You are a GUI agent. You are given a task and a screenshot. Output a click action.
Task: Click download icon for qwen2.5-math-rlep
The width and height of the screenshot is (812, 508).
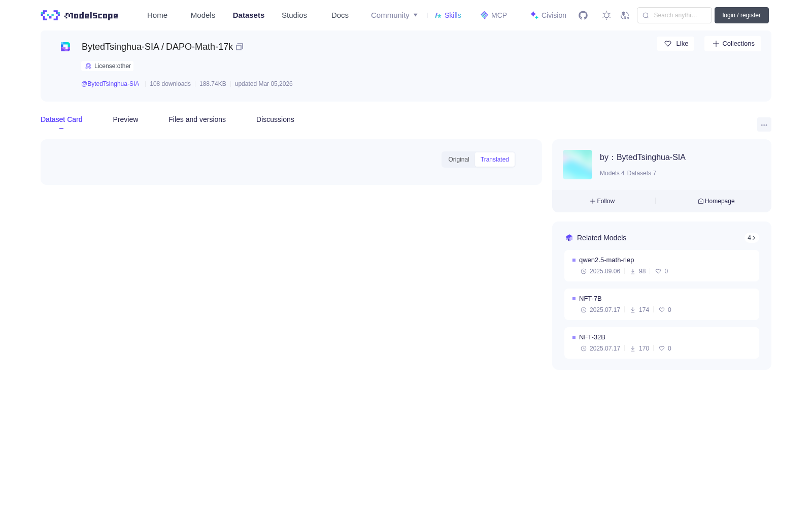coord(633,271)
